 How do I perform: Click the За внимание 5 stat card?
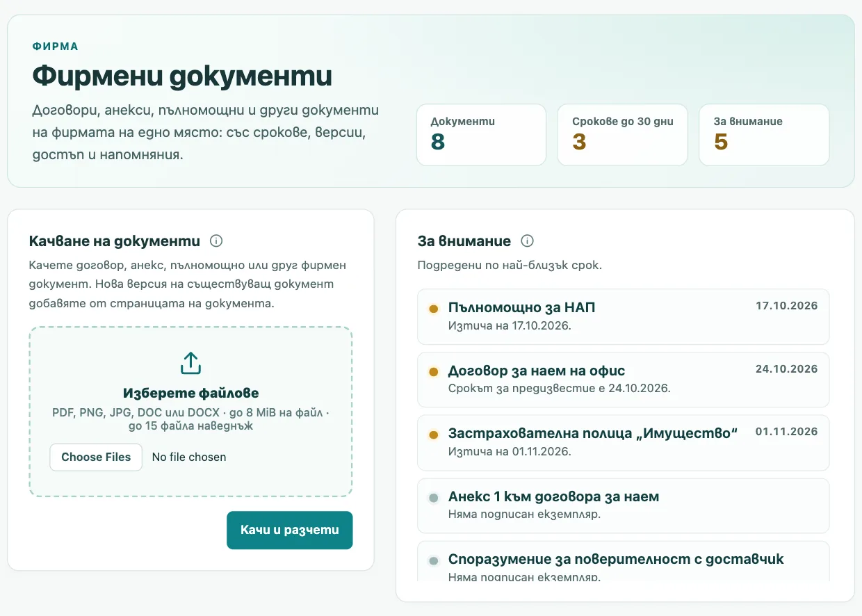764,135
